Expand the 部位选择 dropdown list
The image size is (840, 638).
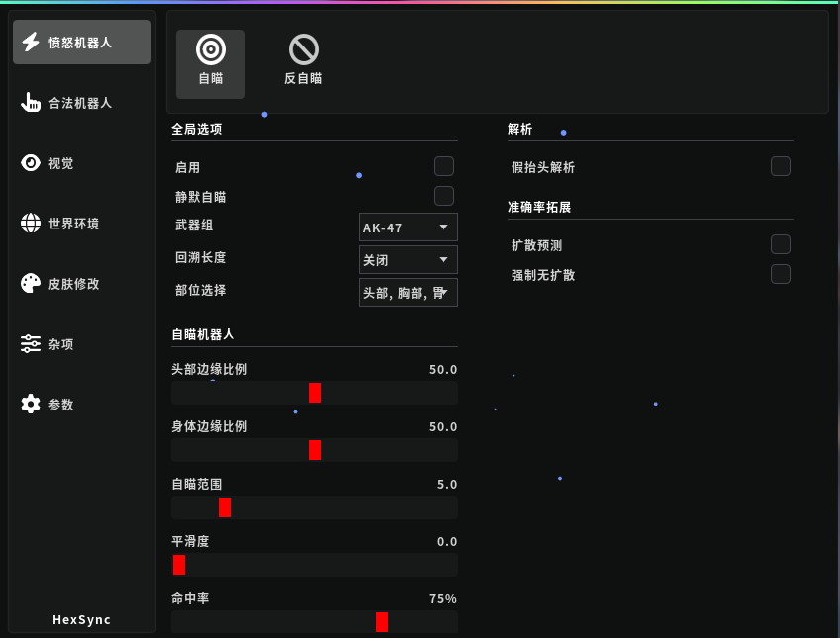tap(408, 292)
